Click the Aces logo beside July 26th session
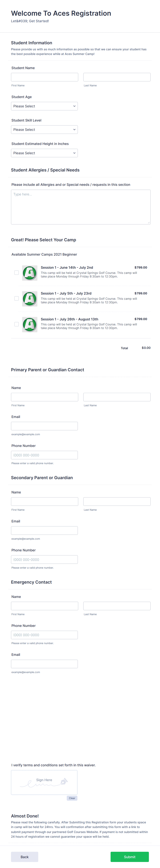Image resolution: width=160 pixels, height=868 pixels. 30,324
